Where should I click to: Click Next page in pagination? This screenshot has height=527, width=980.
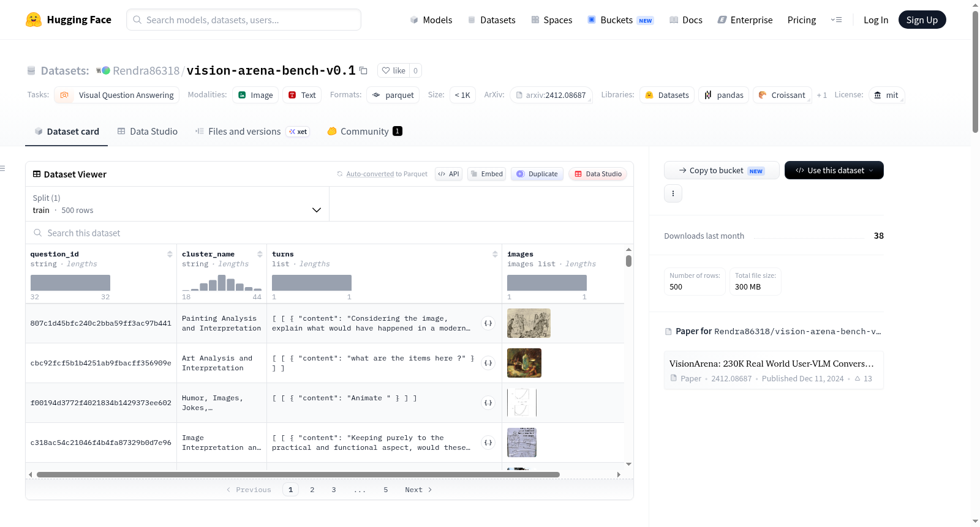click(x=418, y=490)
